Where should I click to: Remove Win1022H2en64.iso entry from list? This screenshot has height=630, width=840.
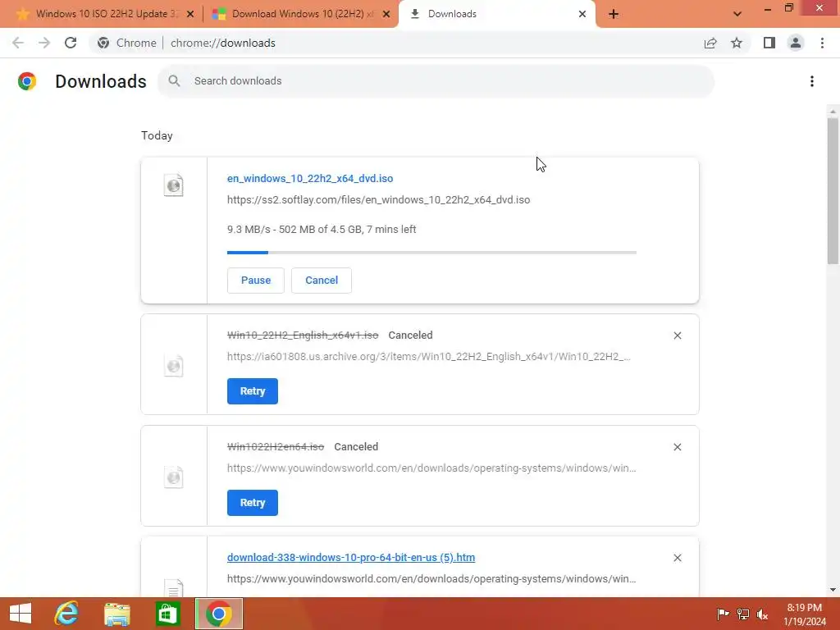(x=677, y=447)
